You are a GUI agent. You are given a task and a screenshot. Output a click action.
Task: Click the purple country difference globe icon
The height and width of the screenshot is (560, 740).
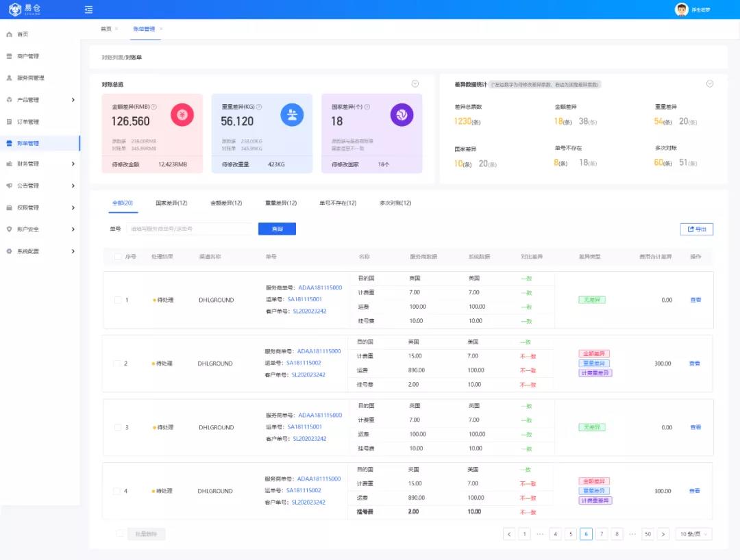[402, 115]
